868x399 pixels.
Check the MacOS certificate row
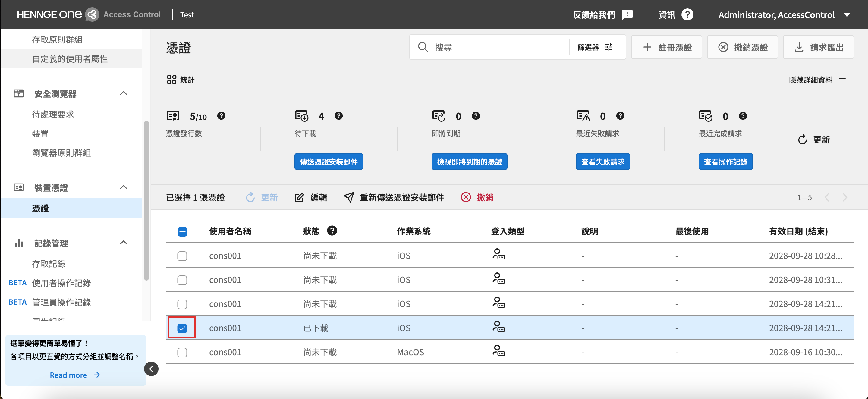coord(182,353)
